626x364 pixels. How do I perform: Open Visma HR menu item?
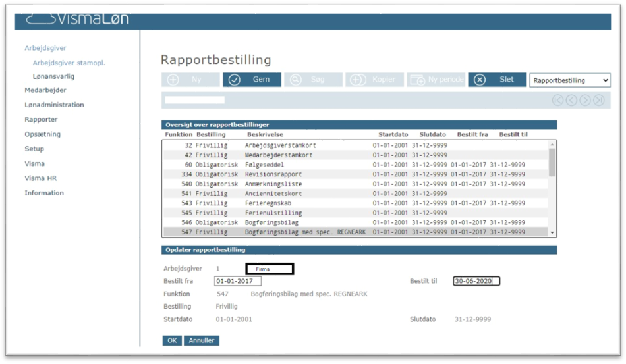[40, 178]
